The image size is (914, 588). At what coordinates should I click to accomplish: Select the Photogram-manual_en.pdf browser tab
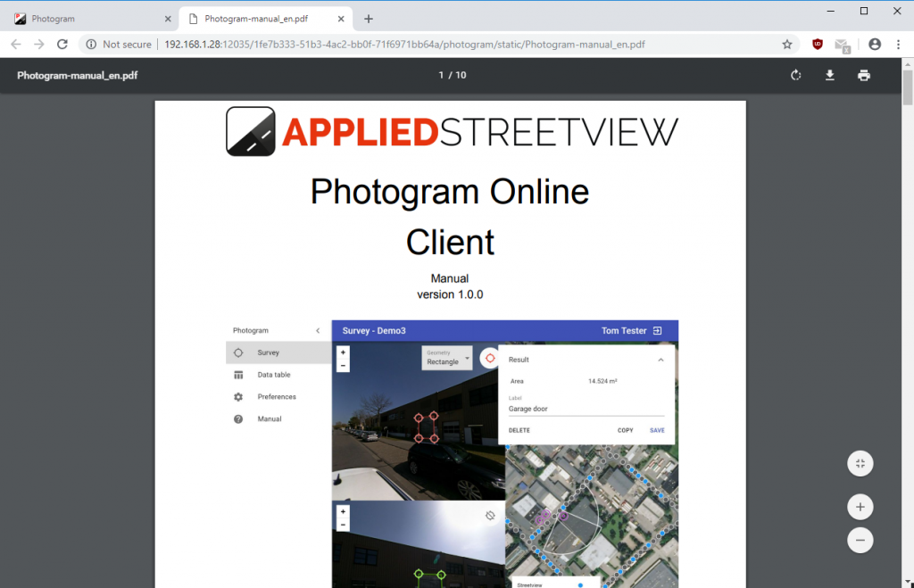pos(266,19)
